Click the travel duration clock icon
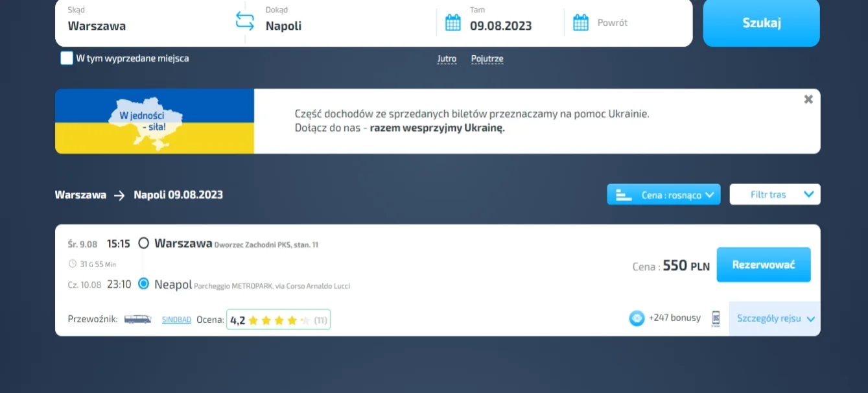Image resolution: width=868 pixels, height=393 pixels. point(73,264)
